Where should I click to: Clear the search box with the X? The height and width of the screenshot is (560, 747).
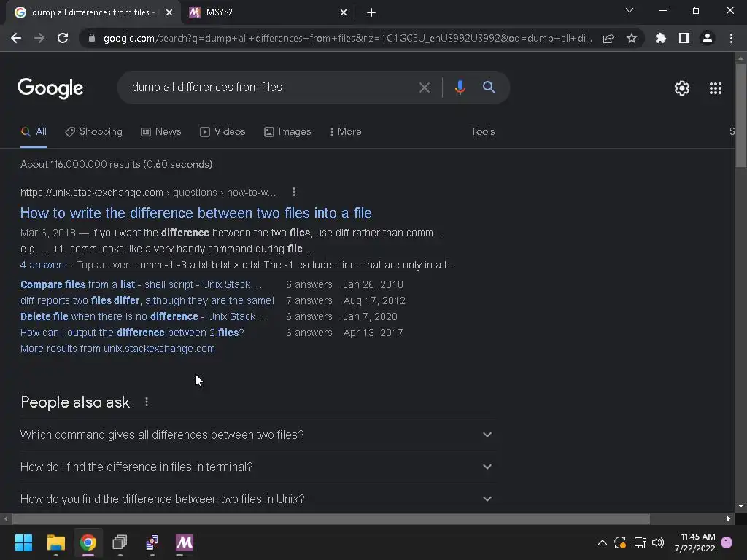click(425, 87)
